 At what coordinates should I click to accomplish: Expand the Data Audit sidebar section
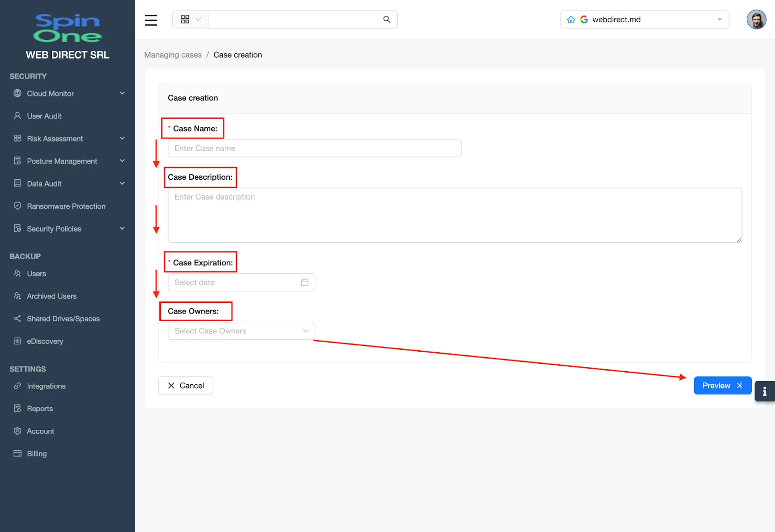coord(122,183)
